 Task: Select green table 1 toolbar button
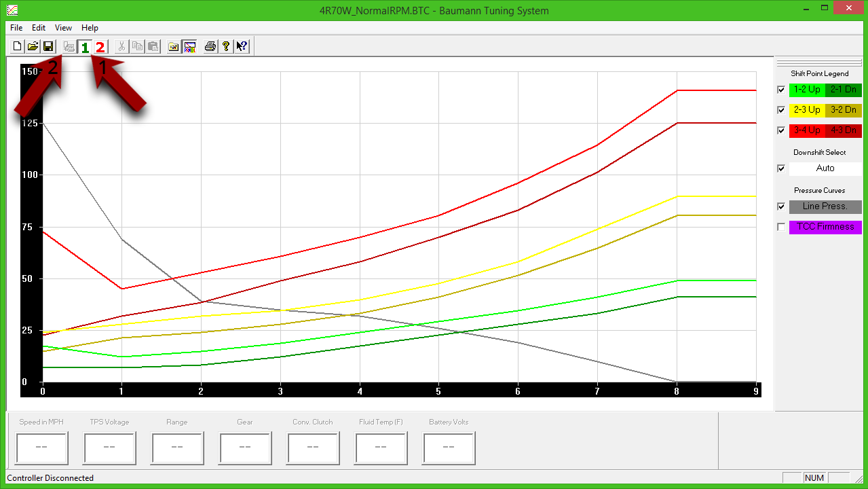tap(85, 47)
